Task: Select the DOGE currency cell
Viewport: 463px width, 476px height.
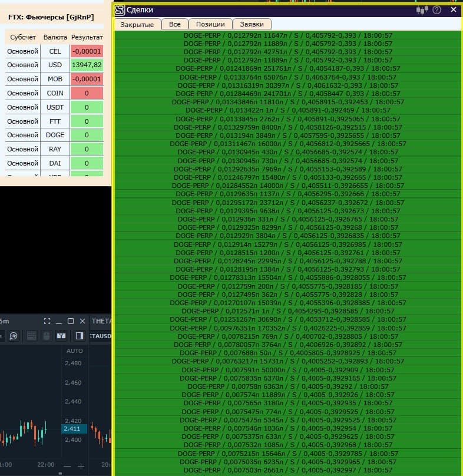Action: (x=55, y=135)
